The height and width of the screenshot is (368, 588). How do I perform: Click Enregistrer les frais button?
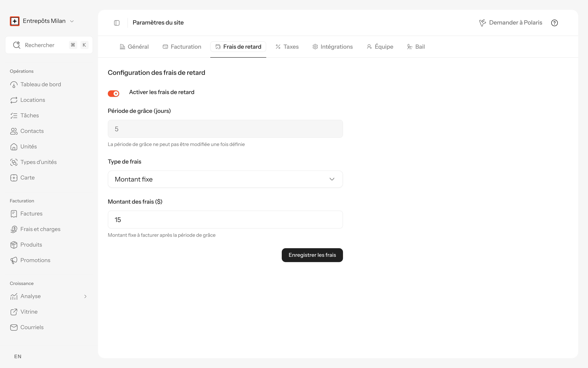[312, 255]
